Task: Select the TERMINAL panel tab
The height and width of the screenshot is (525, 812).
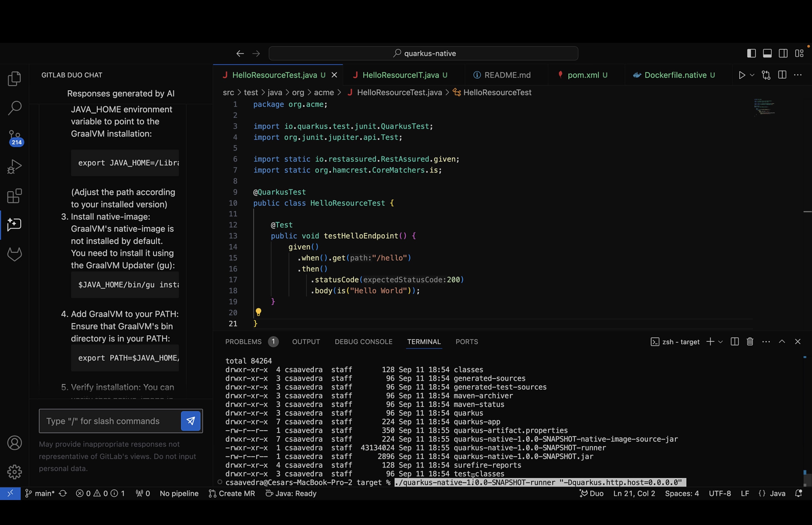Action: [x=424, y=341]
